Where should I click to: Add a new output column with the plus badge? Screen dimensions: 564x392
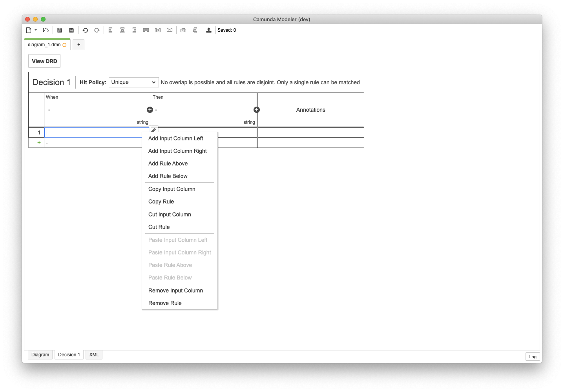click(257, 110)
